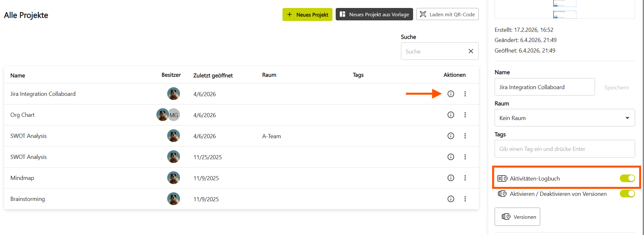Click Laden mit QR-Code button
Image resolution: width=644 pixels, height=235 pixels.
tap(447, 14)
